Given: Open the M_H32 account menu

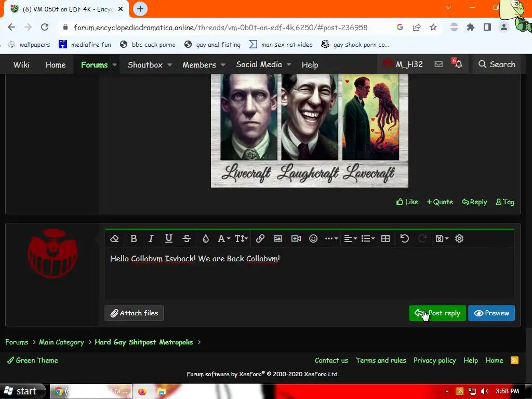Looking at the screenshot, I should (403, 64).
